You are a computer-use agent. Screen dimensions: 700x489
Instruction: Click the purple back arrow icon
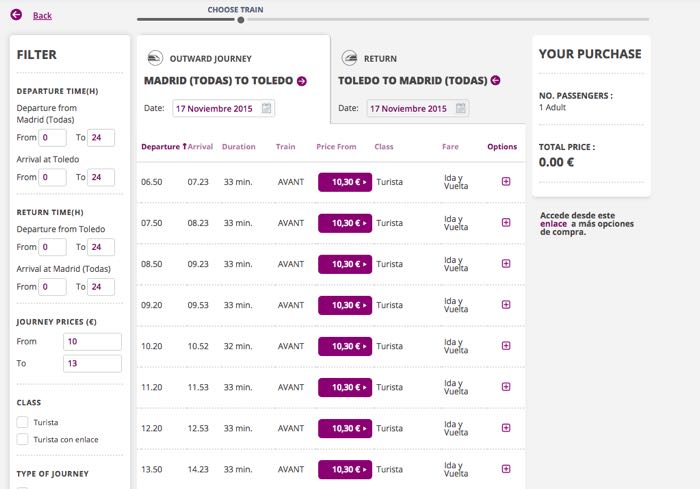click(x=16, y=15)
